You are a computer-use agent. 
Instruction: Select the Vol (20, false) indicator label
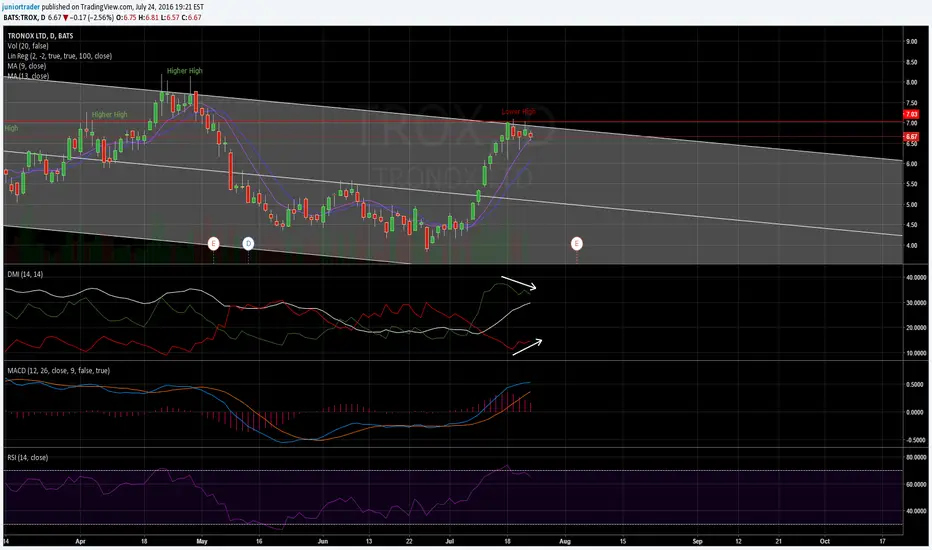(28, 46)
